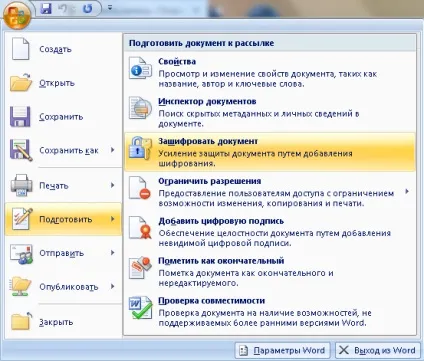The image size is (424, 361).
Task: Click the stamp icon for Пометить как окончательный
Action: coord(140,267)
